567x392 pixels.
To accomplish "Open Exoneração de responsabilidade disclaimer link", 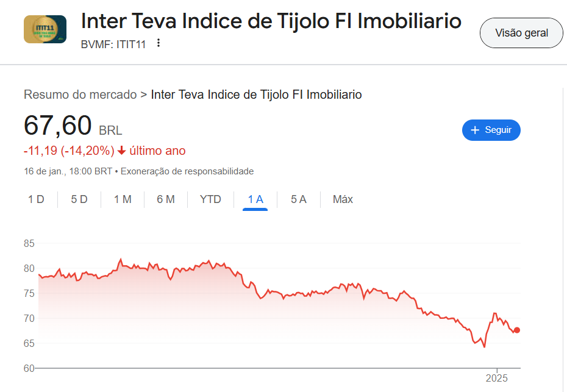I will click(187, 171).
